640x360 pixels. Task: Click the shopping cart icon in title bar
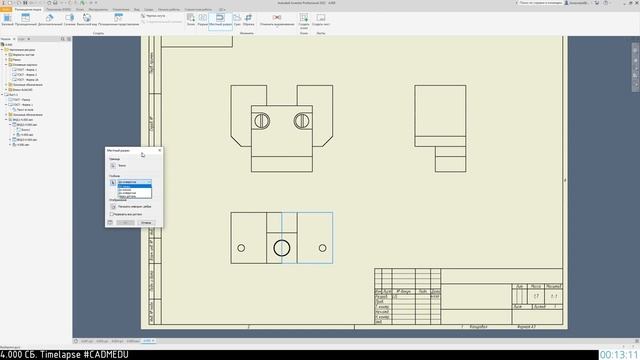click(x=596, y=3)
